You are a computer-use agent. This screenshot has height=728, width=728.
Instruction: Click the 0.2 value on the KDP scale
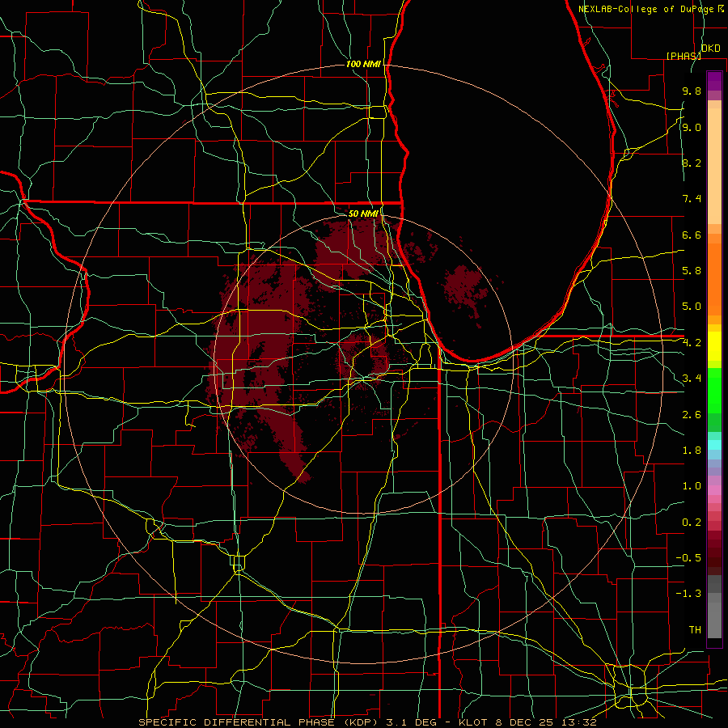pyautogui.click(x=692, y=523)
